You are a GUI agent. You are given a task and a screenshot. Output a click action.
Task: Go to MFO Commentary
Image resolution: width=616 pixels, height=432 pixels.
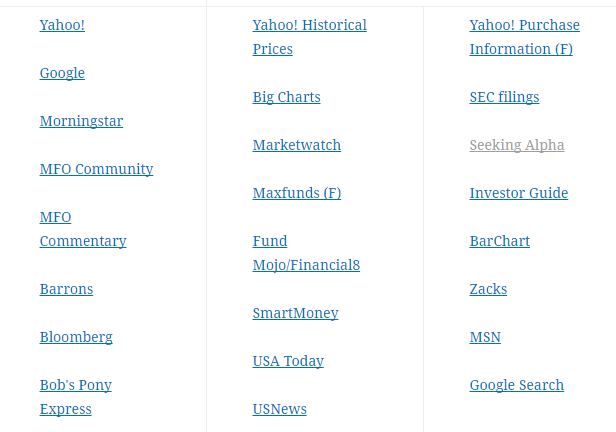pos(82,241)
